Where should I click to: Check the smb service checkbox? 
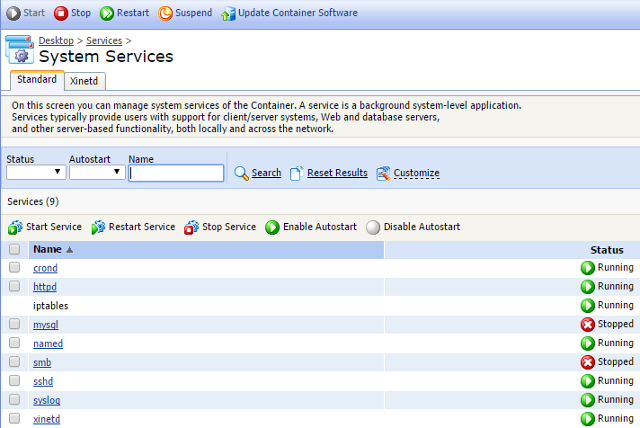point(14,361)
